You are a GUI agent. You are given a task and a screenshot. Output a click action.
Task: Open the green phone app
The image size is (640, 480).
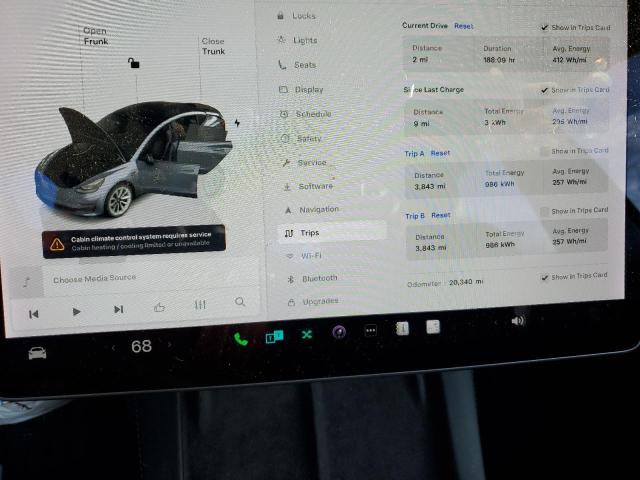point(240,339)
